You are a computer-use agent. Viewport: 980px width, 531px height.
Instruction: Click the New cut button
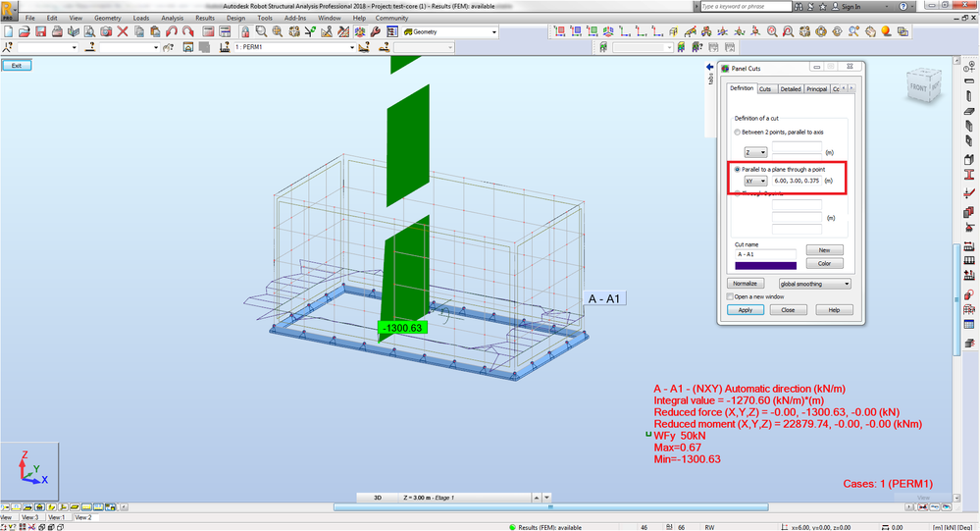pos(824,250)
